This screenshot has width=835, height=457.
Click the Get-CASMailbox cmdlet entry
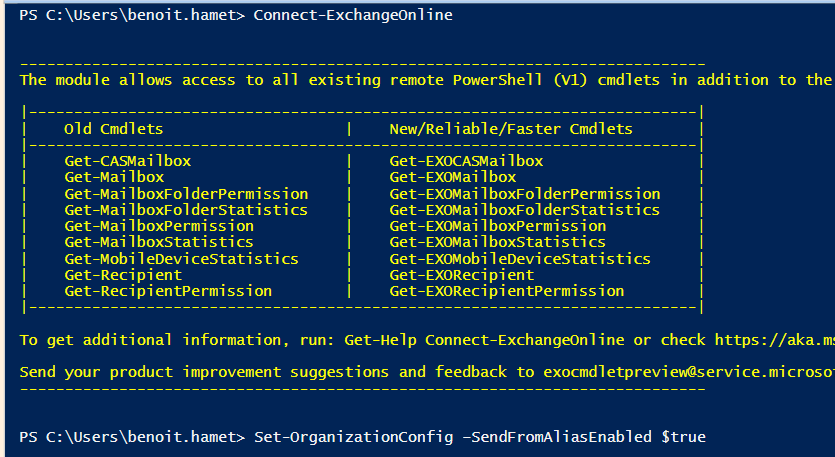click(127, 160)
